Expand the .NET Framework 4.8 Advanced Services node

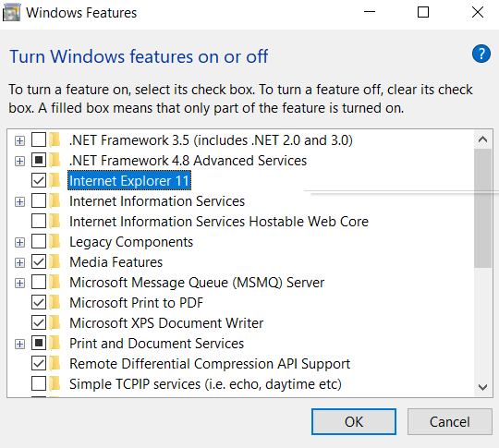19,161
